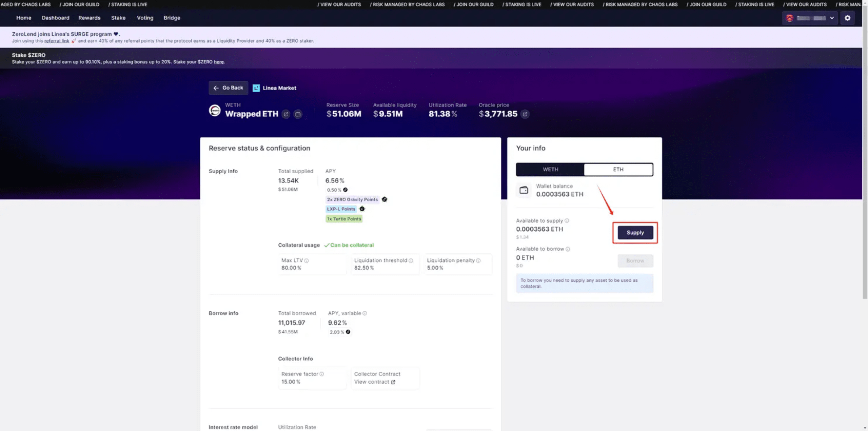Click info icon beside Liquidation threshold
Screen dimensions: 868x431
click(411, 261)
